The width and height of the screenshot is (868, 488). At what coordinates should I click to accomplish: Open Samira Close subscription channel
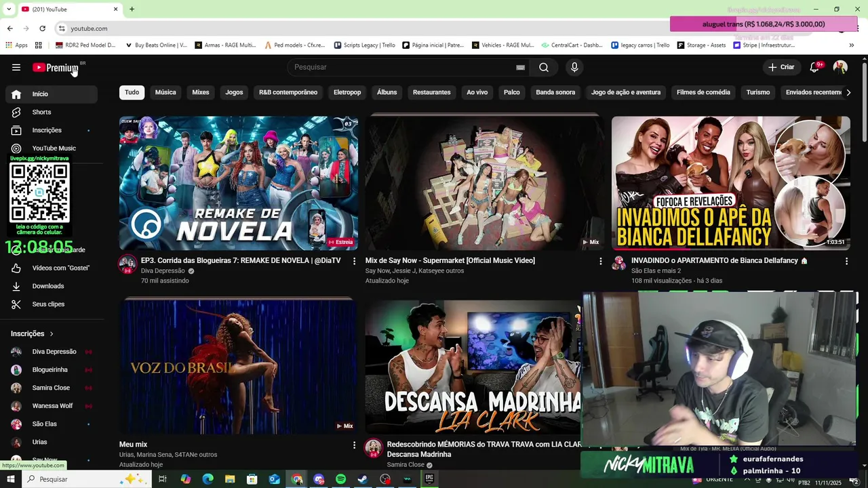click(x=52, y=388)
